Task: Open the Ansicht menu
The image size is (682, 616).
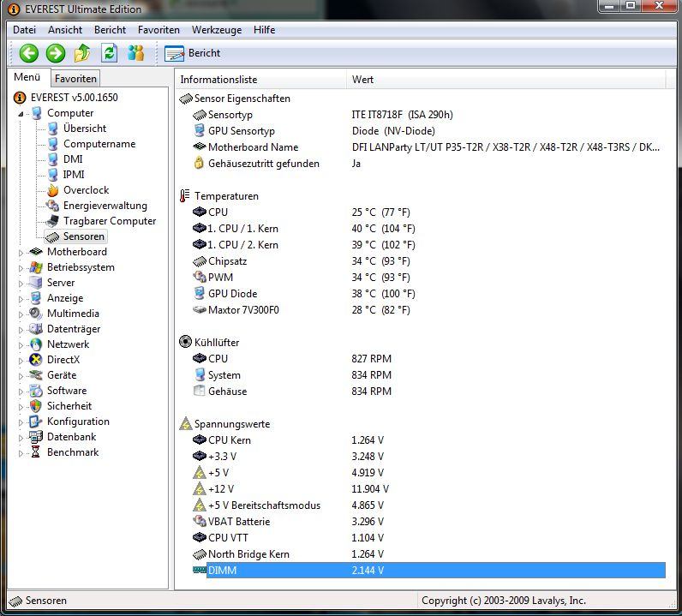Action: [x=65, y=30]
